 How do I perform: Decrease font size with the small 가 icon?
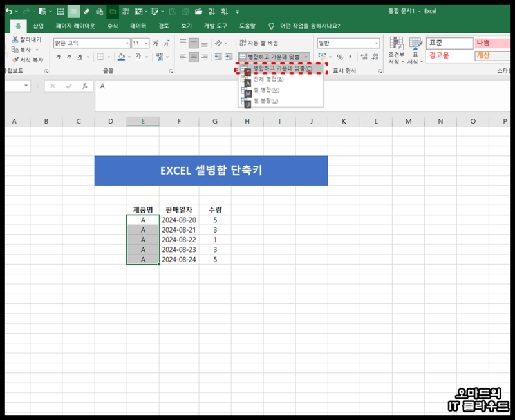(x=167, y=43)
